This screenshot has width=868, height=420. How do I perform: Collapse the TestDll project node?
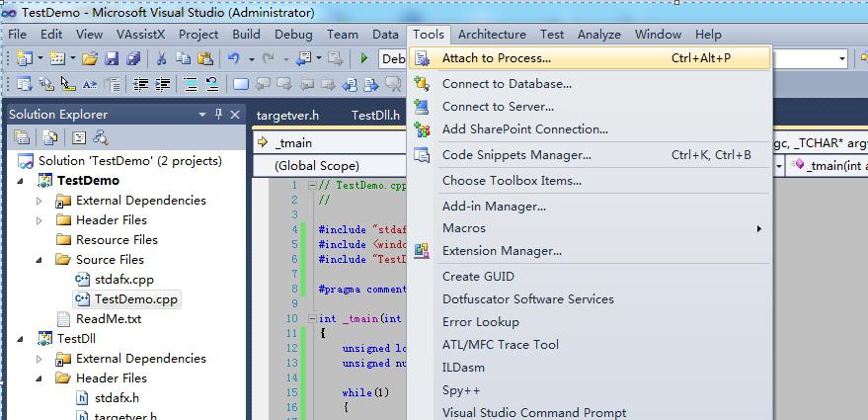coord(21,339)
